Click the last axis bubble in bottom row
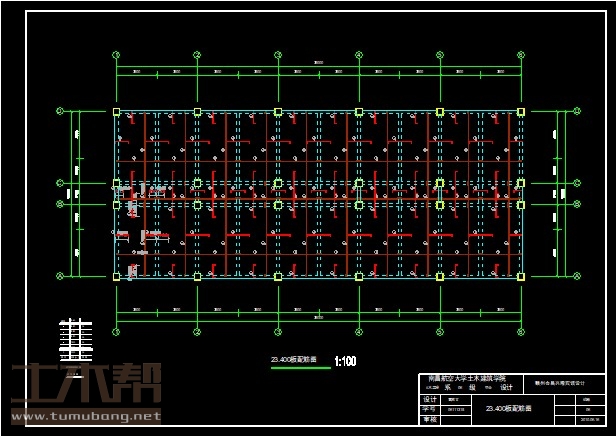Image resolution: width=616 pixels, height=436 pixels. point(520,331)
